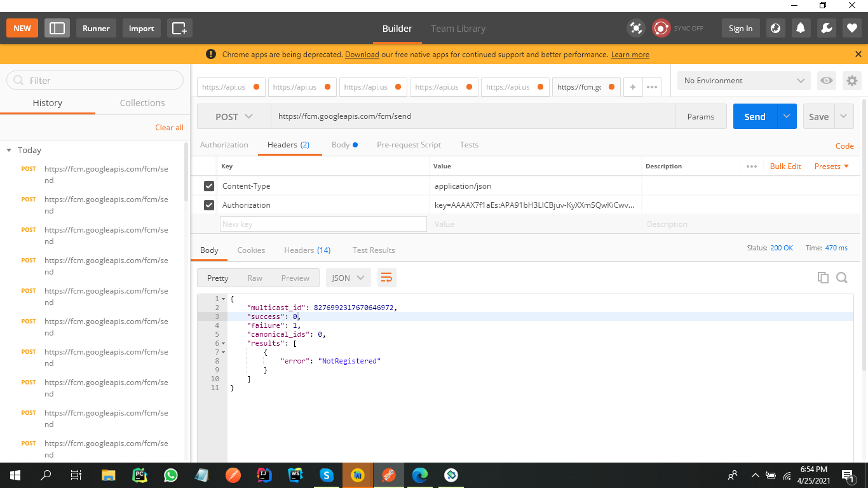Uncheck the Content-Type header row

click(208, 186)
